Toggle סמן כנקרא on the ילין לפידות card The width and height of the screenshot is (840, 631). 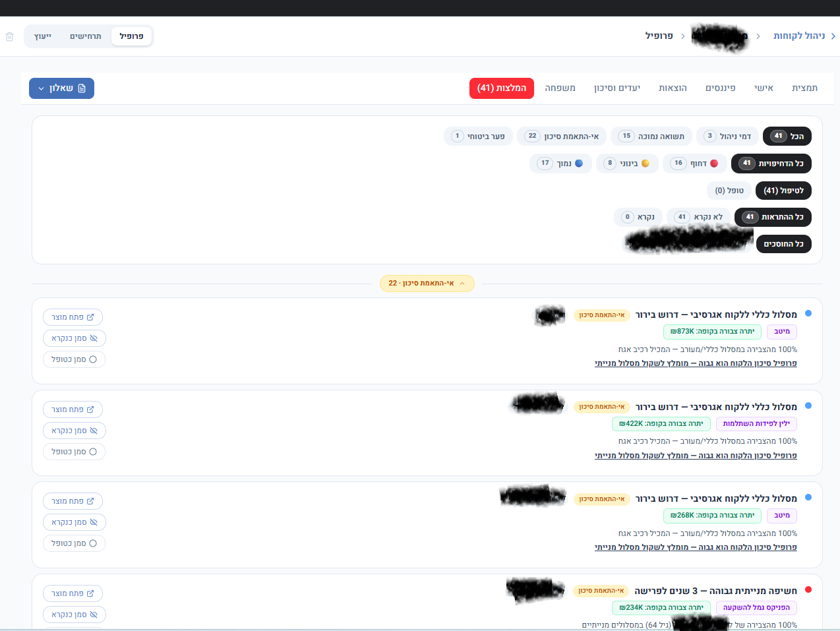(x=75, y=431)
